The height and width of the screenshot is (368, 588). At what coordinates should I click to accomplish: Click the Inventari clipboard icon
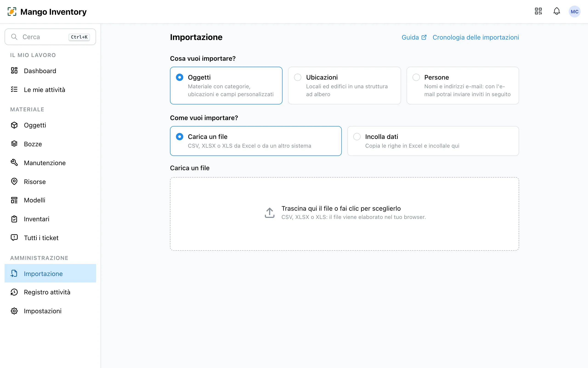pyautogui.click(x=14, y=219)
